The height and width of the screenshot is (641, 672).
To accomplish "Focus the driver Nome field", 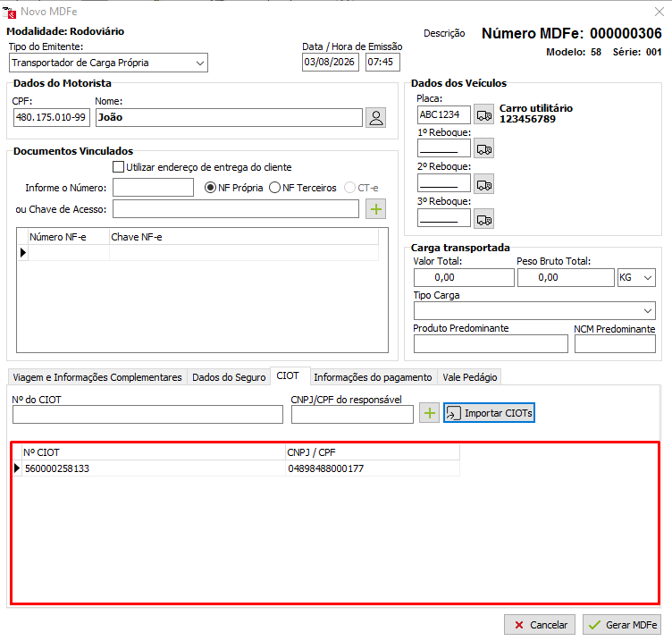I will (229, 117).
